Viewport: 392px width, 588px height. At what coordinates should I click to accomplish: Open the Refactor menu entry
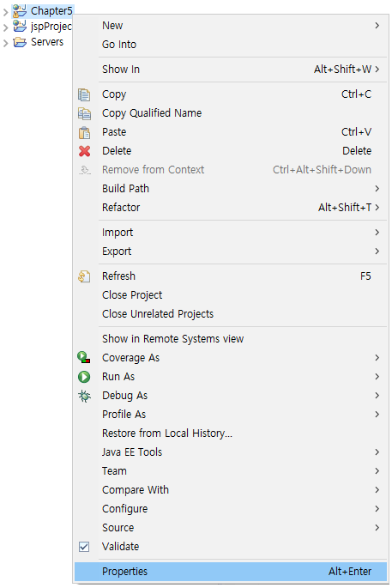(x=231, y=208)
